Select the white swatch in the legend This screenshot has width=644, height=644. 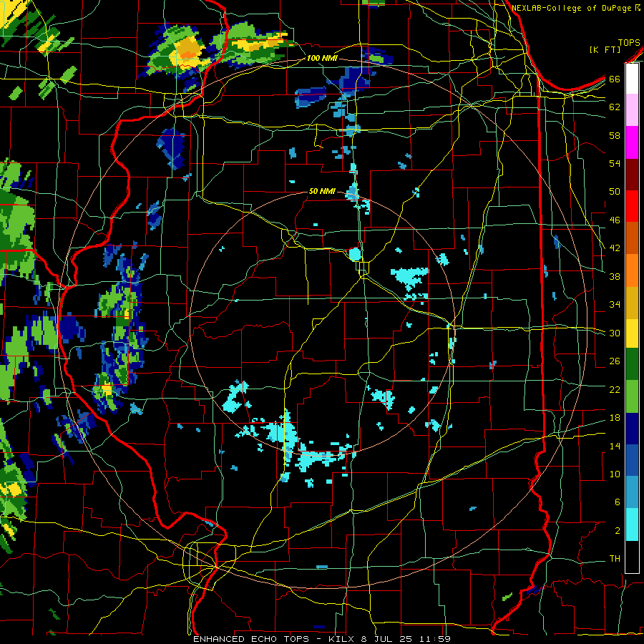[632, 79]
